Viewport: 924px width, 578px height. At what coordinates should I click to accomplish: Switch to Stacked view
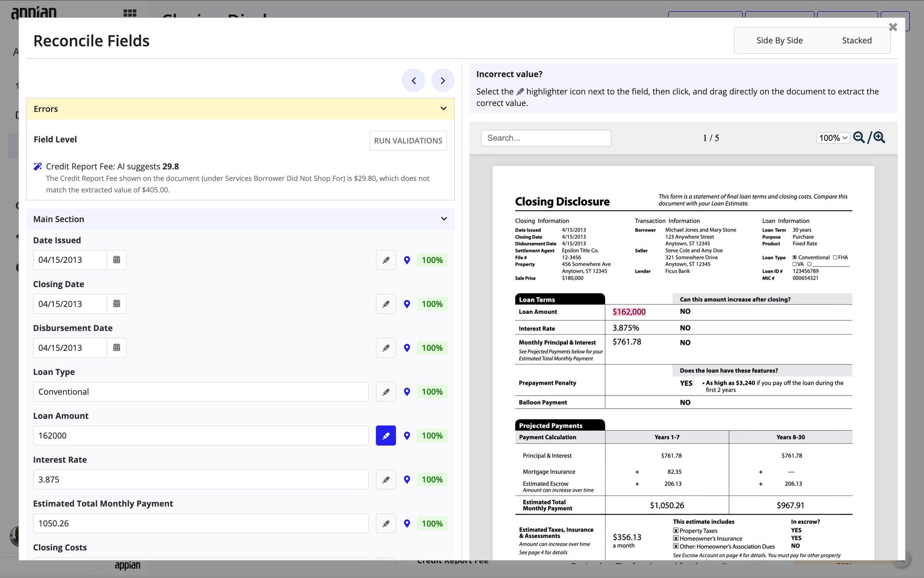click(x=856, y=41)
